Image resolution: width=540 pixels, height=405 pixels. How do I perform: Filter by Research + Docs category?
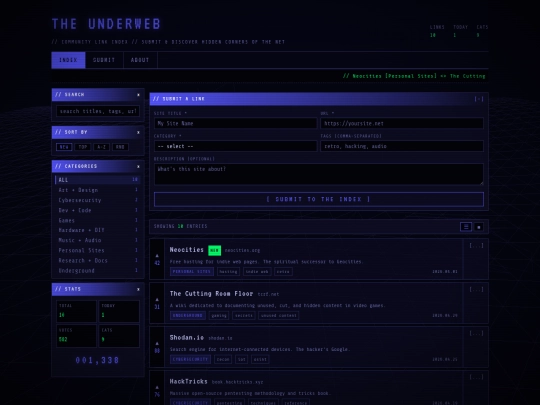pos(98,260)
